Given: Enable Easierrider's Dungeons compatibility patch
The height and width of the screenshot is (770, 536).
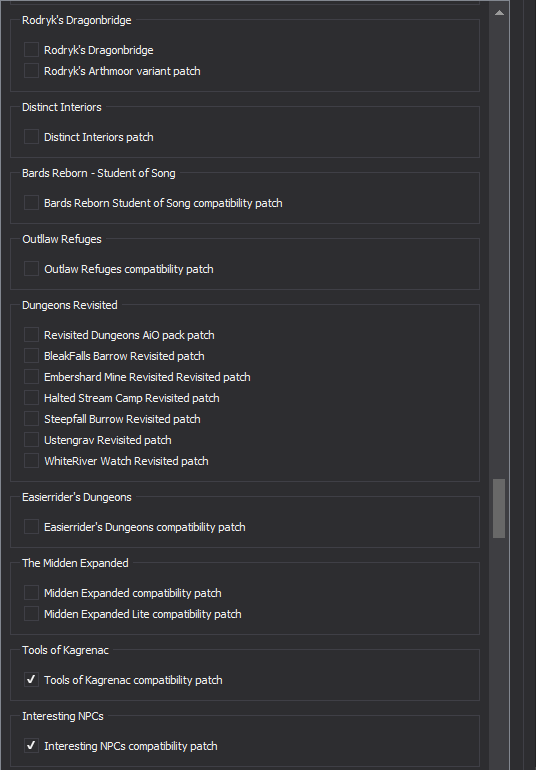Looking at the screenshot, I should (31, 526).
